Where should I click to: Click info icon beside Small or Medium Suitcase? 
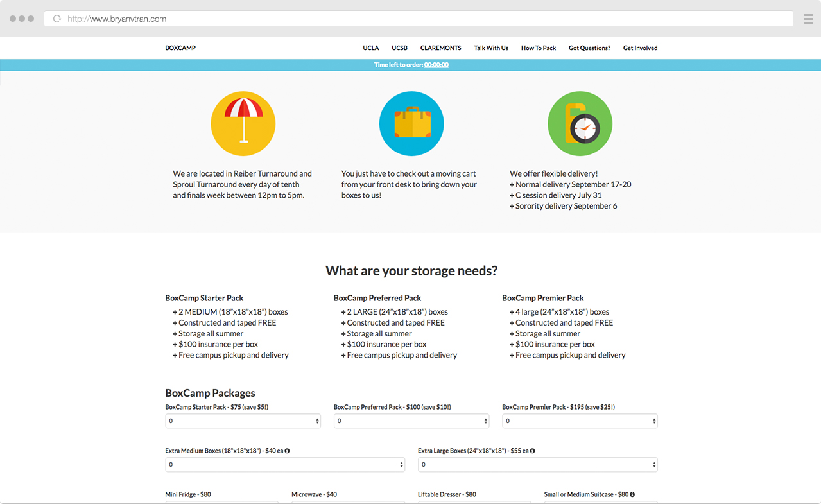(x=632, y=494)
